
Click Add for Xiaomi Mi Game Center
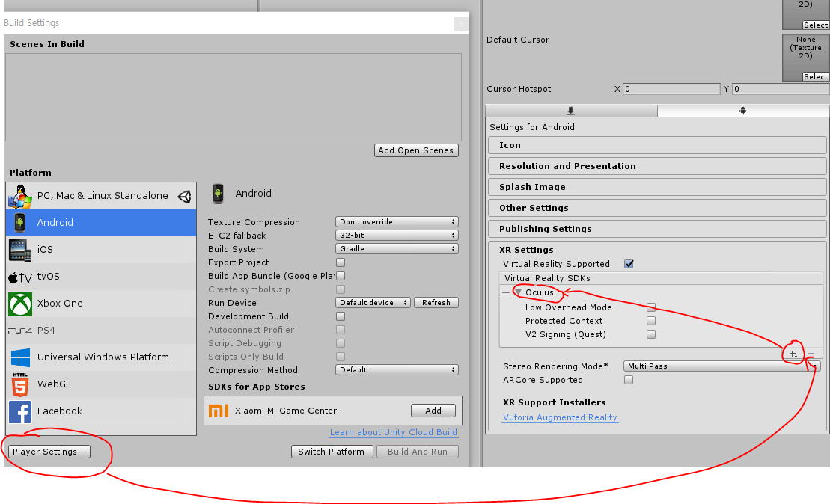coord(433,411)
